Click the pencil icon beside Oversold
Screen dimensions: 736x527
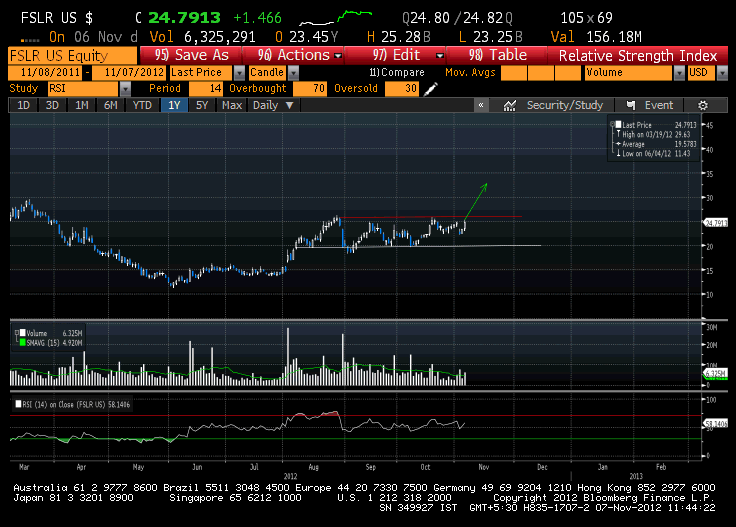pos(430,89)
